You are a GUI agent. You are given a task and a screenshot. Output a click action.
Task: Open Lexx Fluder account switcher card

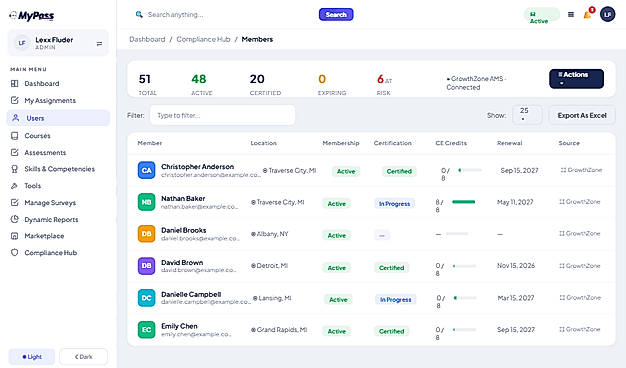coord(58,43)
